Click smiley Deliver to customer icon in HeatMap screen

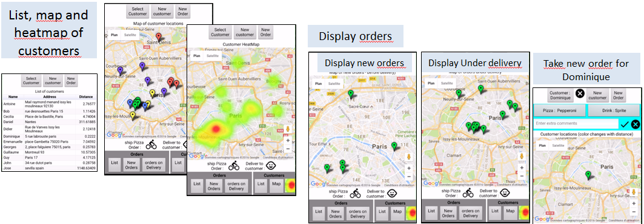click(x=271, y=166)
